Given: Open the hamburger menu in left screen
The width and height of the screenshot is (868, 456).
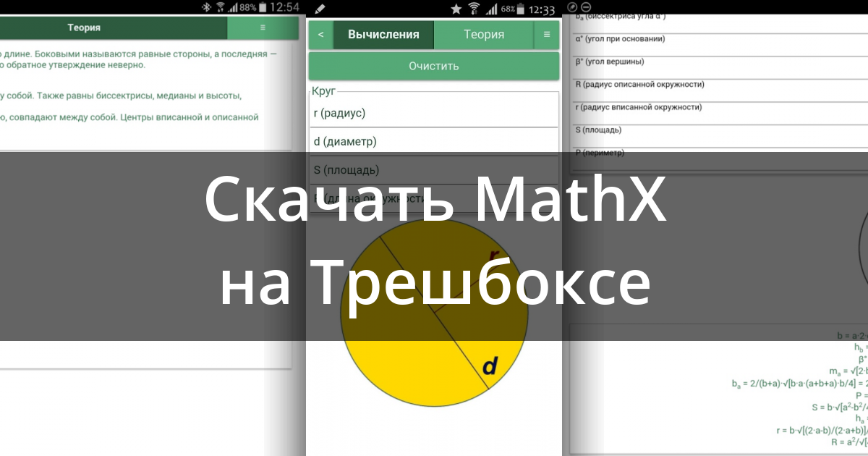Looking at the screenshot, I should pyautogui.click(x=263, y=28).
